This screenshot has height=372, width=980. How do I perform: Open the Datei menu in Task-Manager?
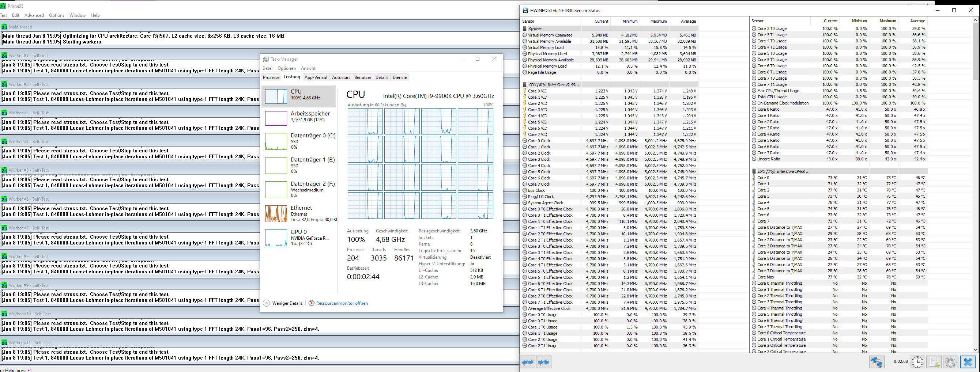click(267, 68)
